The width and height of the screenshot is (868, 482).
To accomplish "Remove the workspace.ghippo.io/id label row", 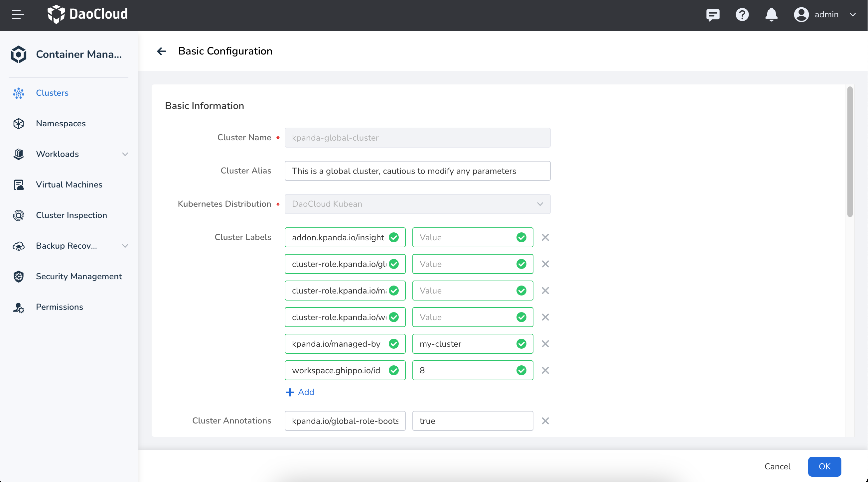I will [x=545, y=370].
